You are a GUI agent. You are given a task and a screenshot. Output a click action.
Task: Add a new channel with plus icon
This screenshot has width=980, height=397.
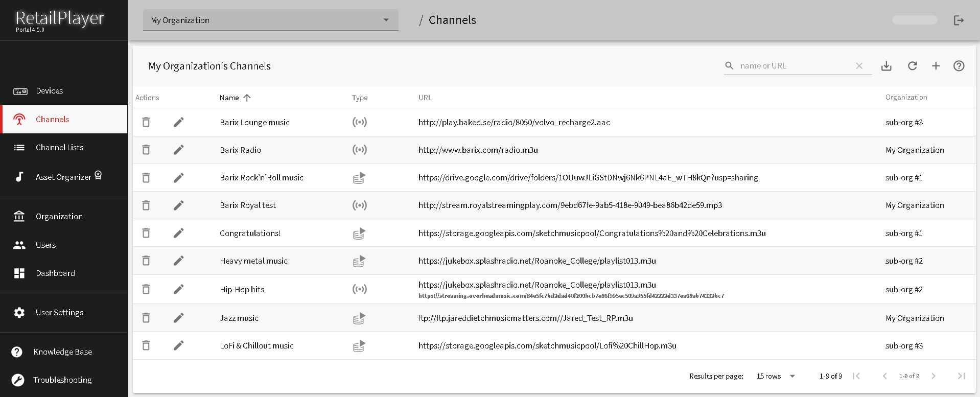point(936,66)
